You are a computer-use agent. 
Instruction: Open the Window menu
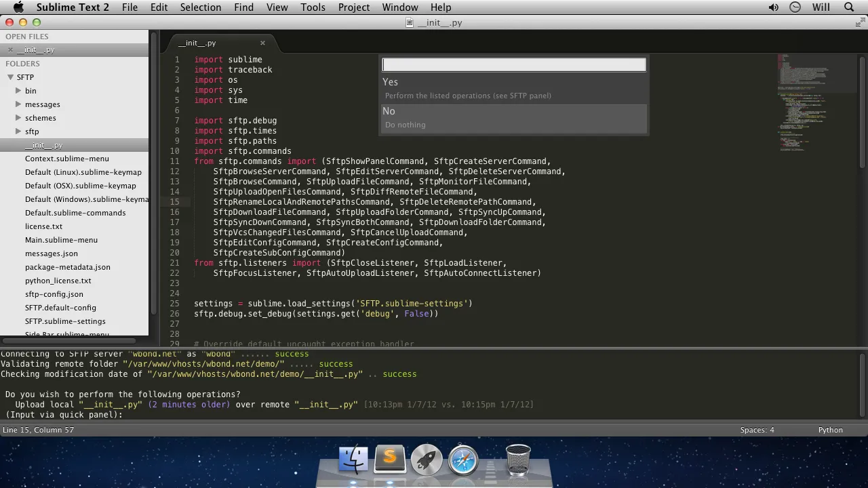400,7
